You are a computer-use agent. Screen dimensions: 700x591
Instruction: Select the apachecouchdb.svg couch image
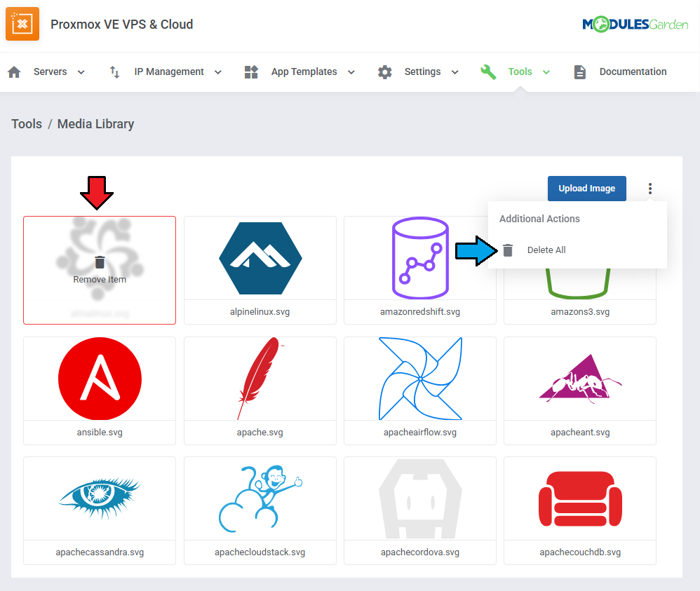pos(580,498)
